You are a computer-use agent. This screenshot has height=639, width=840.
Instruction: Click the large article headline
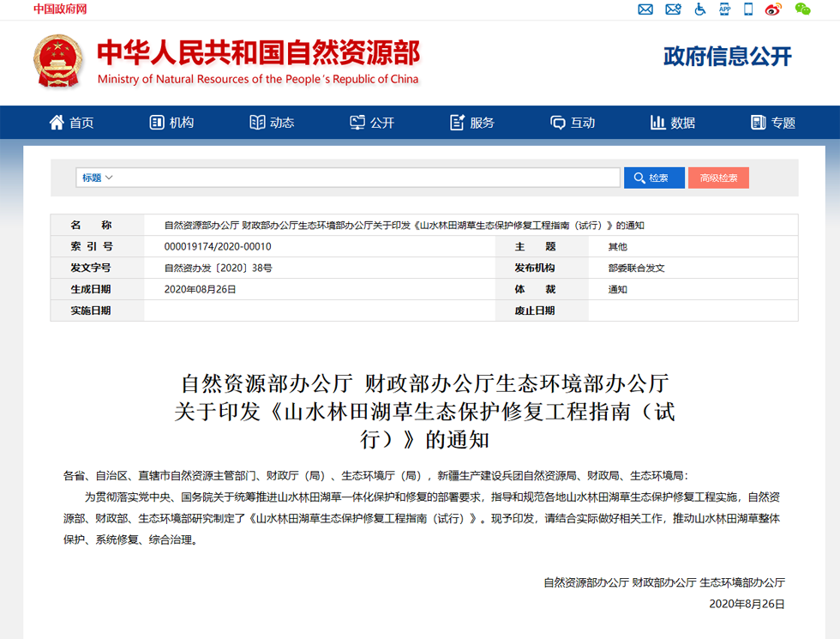[424, 411]
